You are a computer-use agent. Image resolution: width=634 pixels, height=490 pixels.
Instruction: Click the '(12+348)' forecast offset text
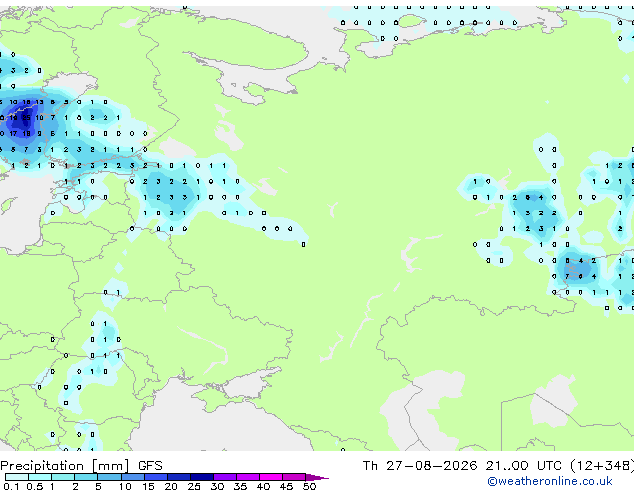click(x=602, y=466)
